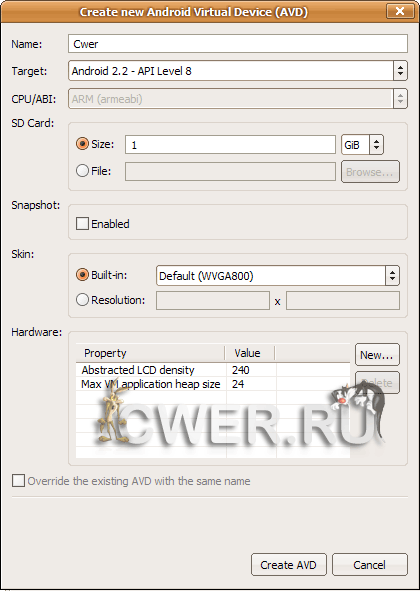Viewport: 420px width, 591px height.
Task: Click the New... hardware button
Action: (377, 355)
